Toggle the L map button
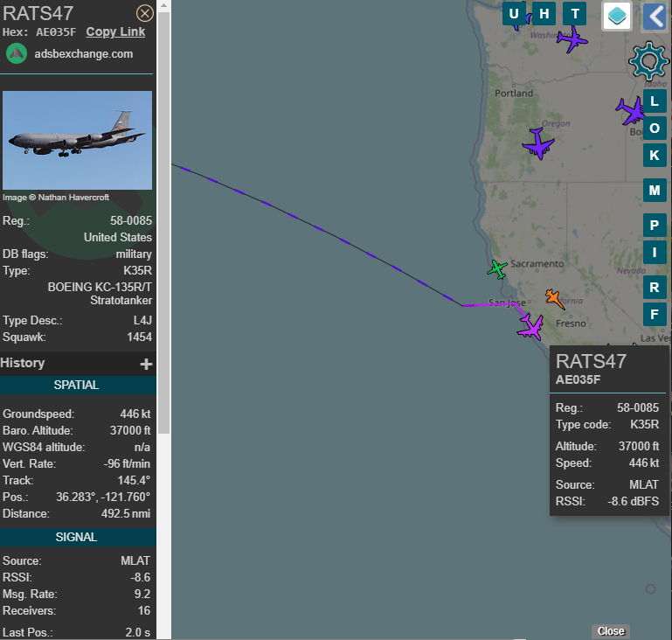The height and width of the screenshot is (640, 672). tap(655, 101)
